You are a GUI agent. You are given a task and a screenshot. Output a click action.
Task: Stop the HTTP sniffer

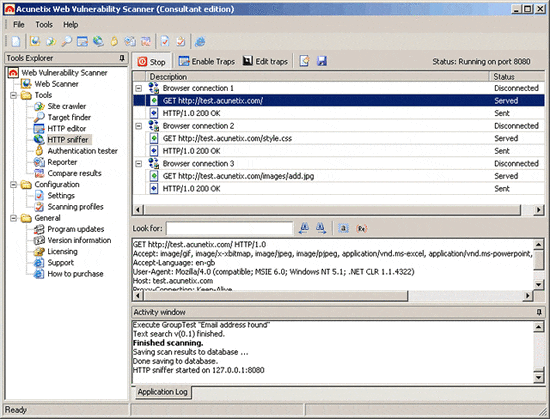tap(152, 62)
